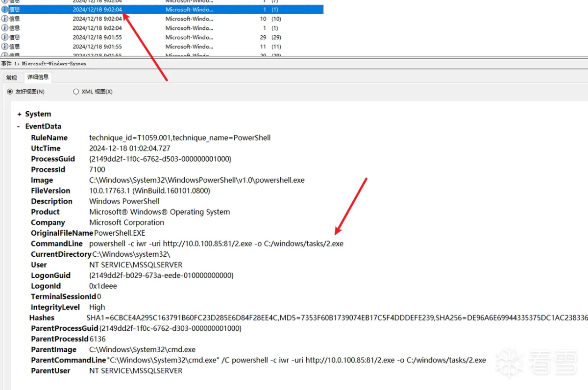
Task: Click the ParentProcessGuid value ending d303-000000001000
Action: point(171,328)
